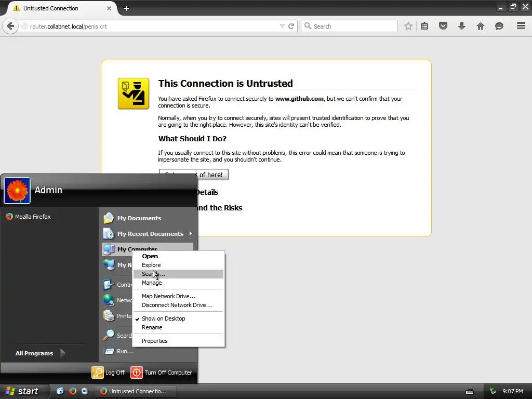
Task: Open the Firefox hamburger menu
Action: (521, 26)
